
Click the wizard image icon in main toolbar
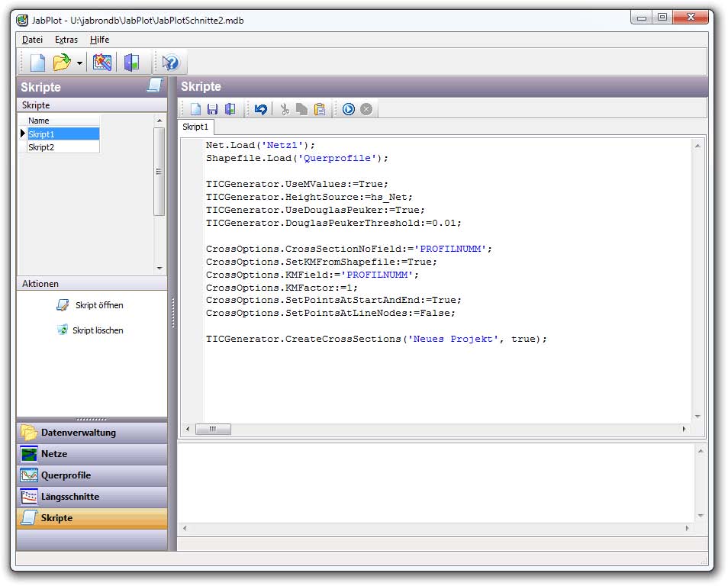pyautogui.click(x=102, y=63)
